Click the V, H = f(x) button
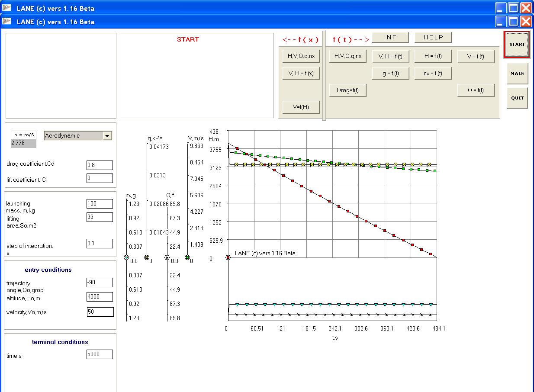534x392 pixels. pos(301,73)
